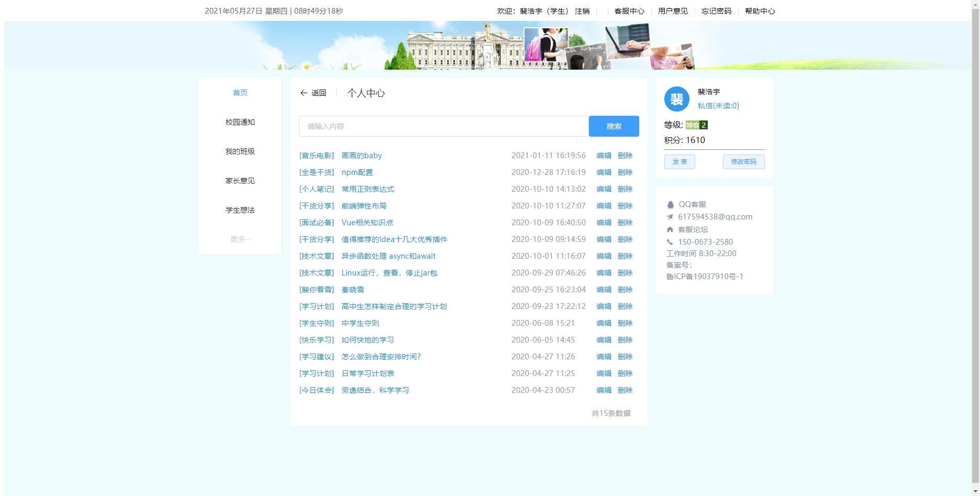Delete the 常用正则表达式 post
The image size is (980, 496).
click(625, 189)
